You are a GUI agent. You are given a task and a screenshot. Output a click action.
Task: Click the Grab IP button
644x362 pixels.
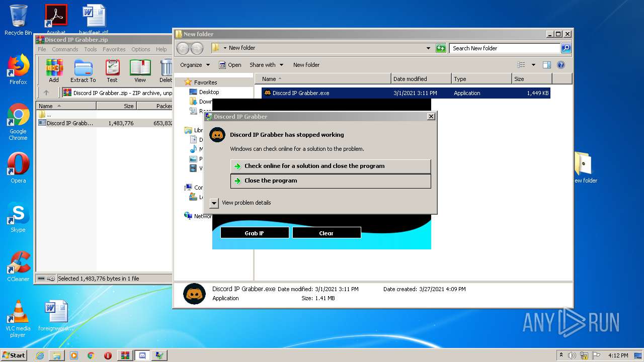point(255,233)
